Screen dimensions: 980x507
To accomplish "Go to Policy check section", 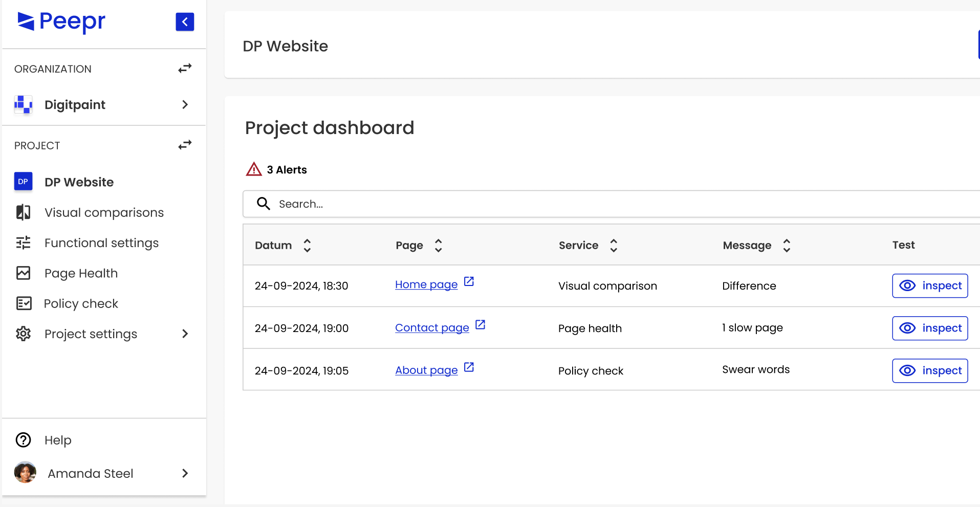I will 81,304.
